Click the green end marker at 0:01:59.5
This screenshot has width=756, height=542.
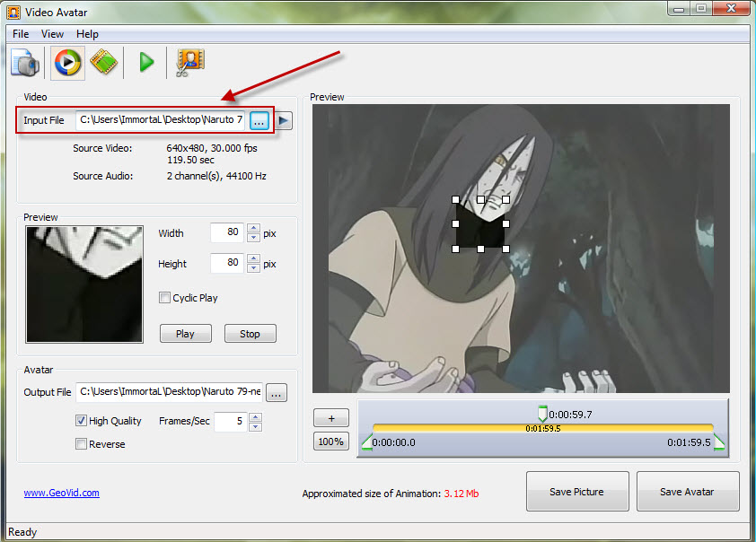click(x=719, y=442)
